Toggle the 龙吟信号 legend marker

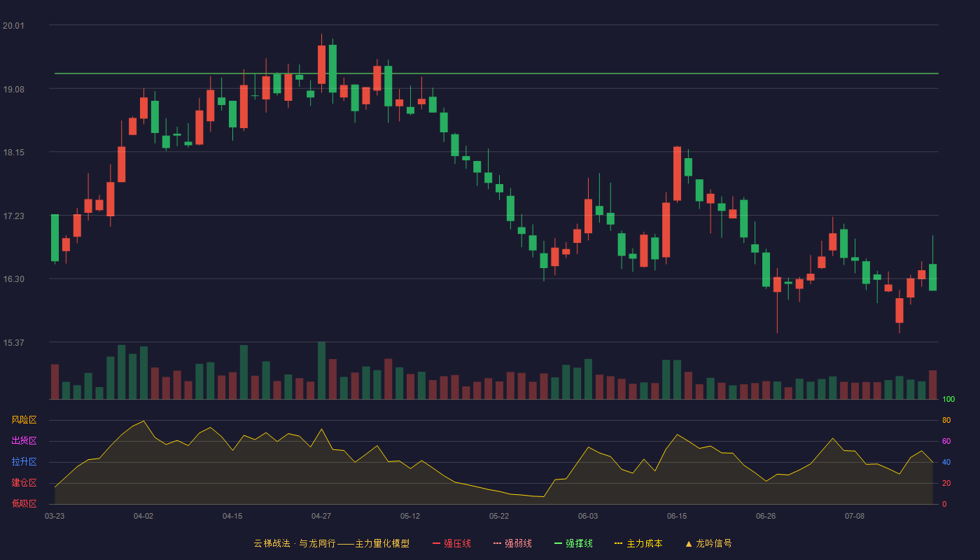point(708,543)
